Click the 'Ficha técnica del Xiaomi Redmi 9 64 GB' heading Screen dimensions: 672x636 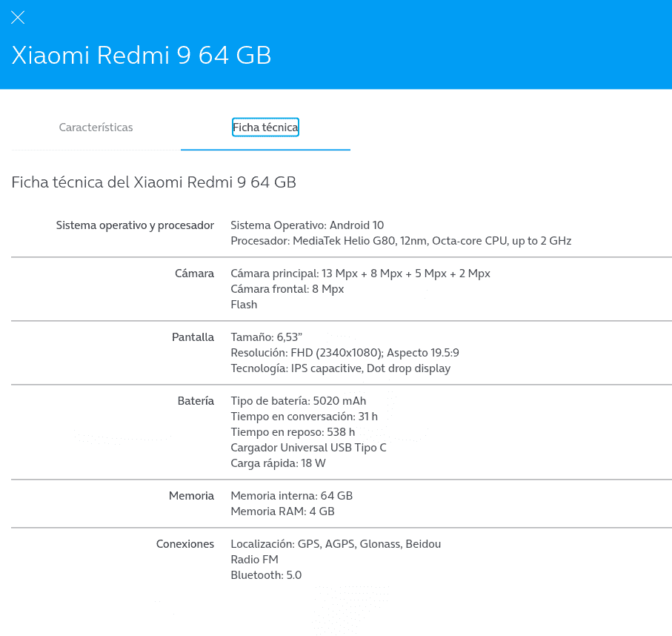point(154,182)
